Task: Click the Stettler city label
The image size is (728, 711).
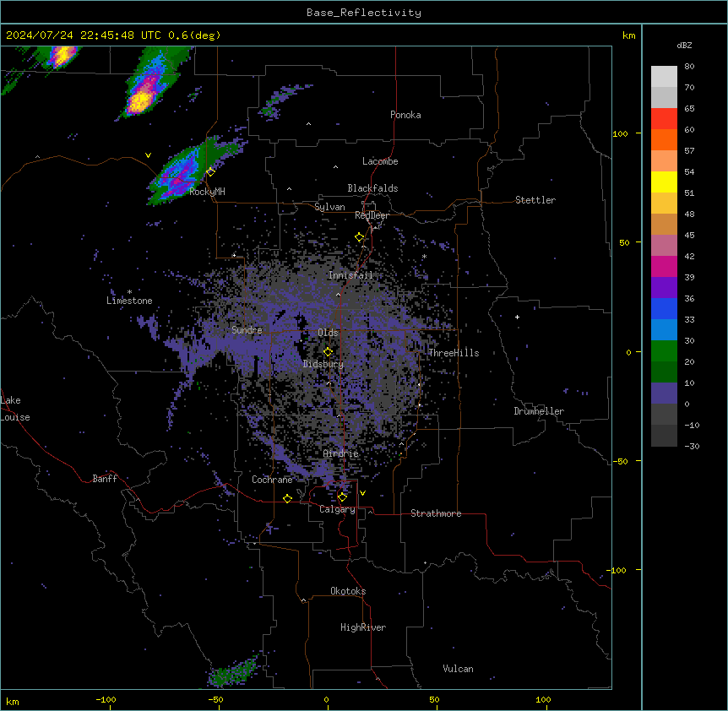Action: pos(535,200)
